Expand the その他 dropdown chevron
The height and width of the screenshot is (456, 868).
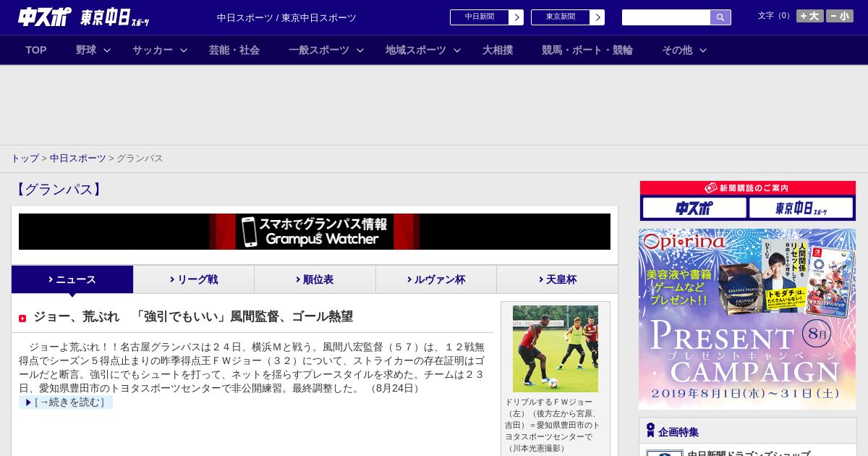[703, 50]
